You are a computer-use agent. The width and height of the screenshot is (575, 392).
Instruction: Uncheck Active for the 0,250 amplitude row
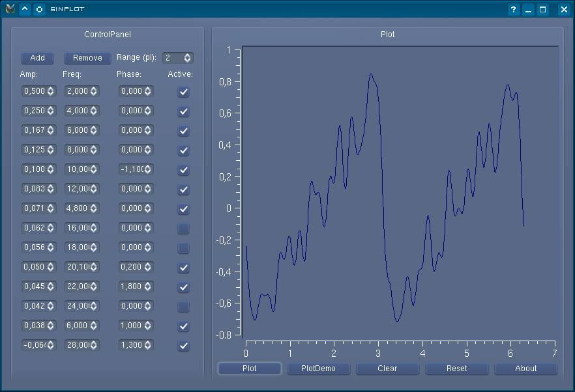pyautogui.click(x=183, y=111)
